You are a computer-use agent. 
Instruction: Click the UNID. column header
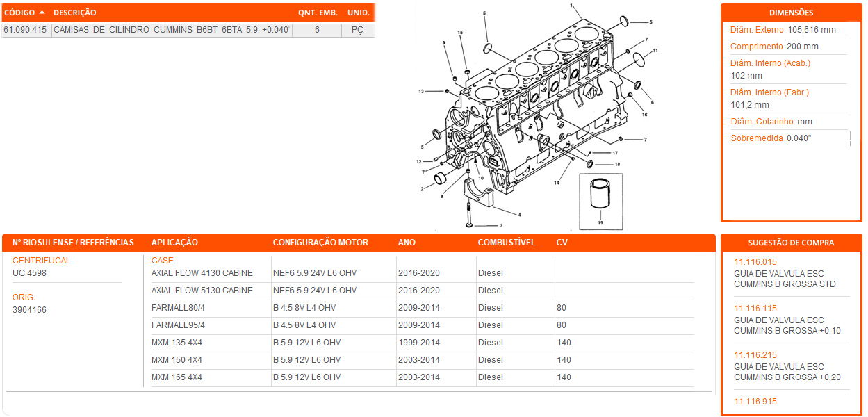tap(358, 13)
